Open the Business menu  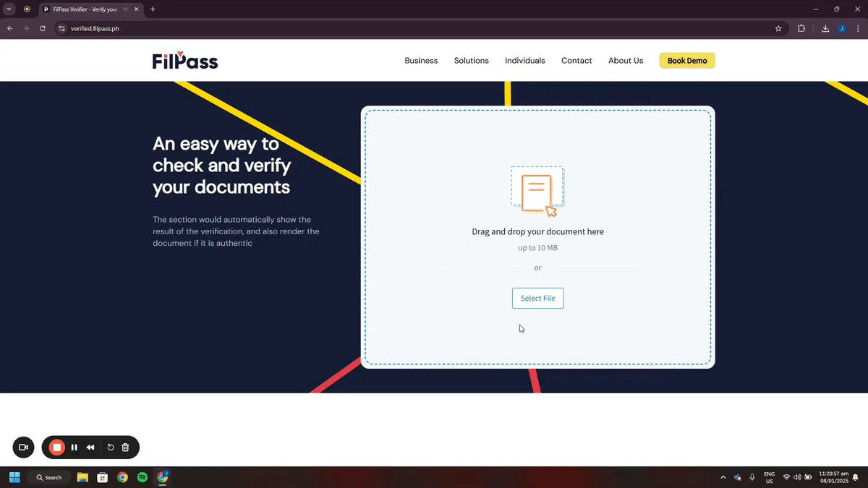[421, 61]
